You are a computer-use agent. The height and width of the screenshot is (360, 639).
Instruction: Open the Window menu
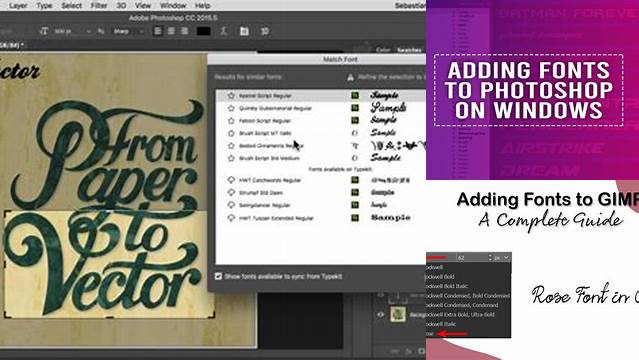pyautogui.click(x=173, y=6)
